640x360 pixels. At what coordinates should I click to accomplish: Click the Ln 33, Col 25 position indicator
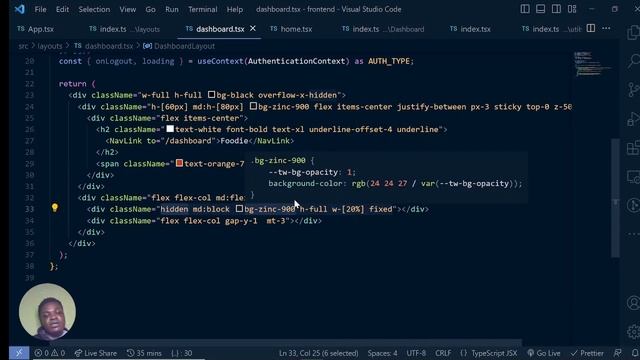tap(318, 353)
